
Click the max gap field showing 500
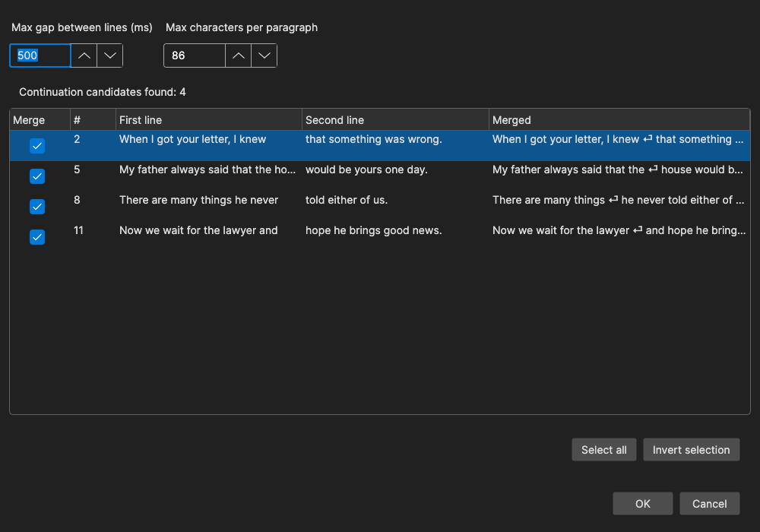pyautogui.click(x=40, y=55)
